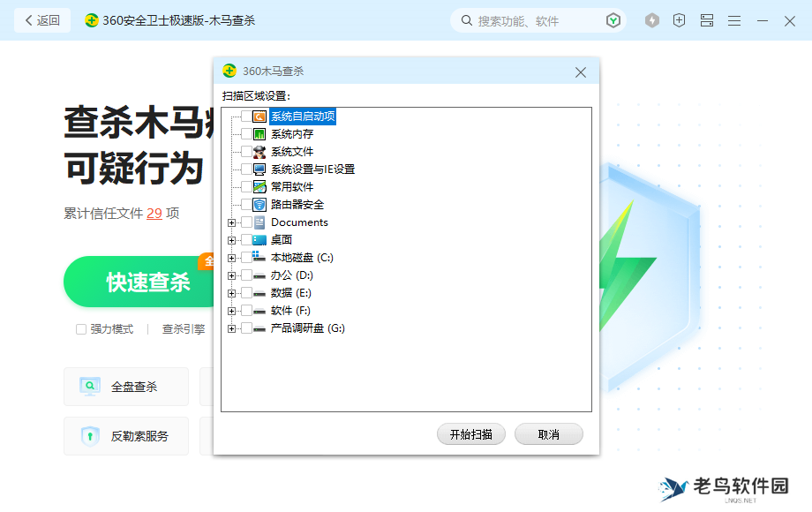Screen dimensions: 812x512
Task: Open the 全盘查杀 full scan
Action: [x=126, y=387]
